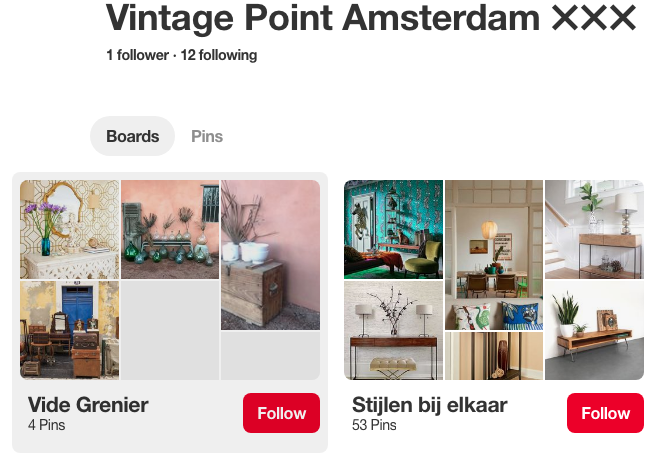Open the teal wallpaper room thumbnail
659x457 pixels.
(x=393, y=229)
